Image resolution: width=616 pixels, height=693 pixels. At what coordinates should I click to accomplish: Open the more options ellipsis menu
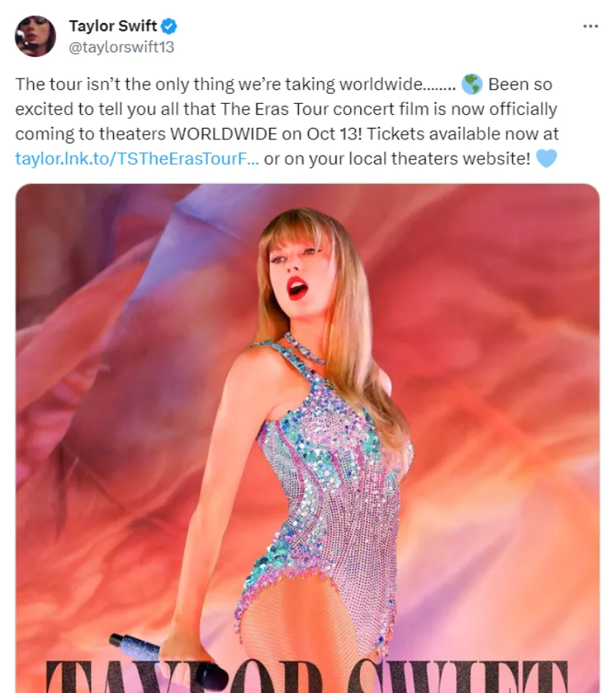[x=591, y=26]
